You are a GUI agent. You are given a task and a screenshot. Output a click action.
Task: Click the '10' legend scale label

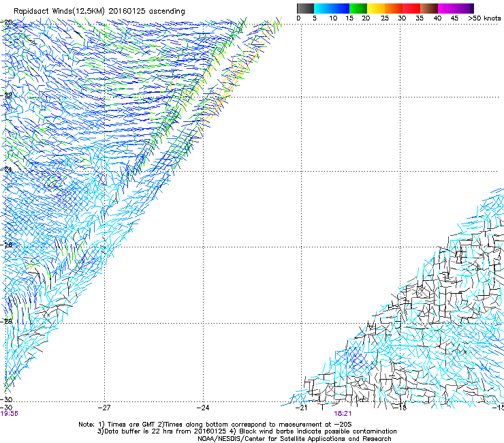[x=333, y=18]
